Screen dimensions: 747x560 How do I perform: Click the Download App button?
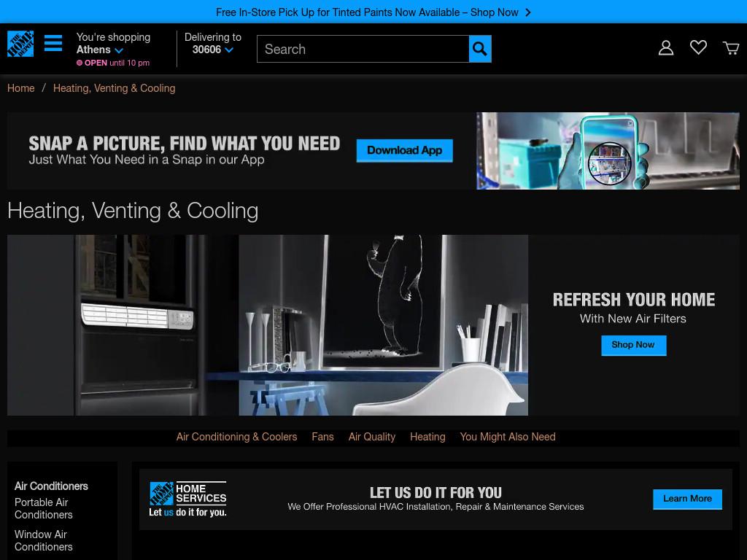tap(404, 150)
